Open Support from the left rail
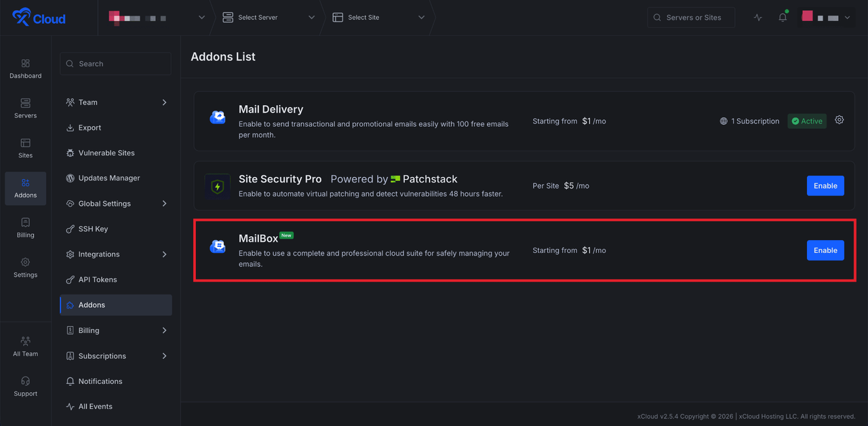The height and width of the screenshot is (426, 868). (25, 387)
